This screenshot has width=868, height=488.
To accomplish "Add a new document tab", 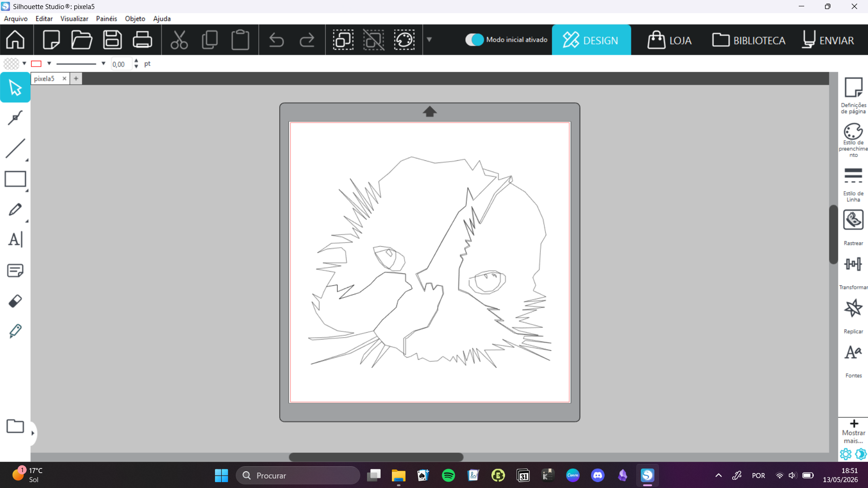I will coord(76,78).
